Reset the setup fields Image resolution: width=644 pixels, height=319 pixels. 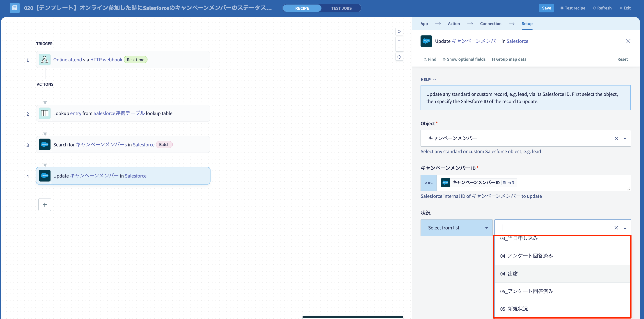coord(622,59)
